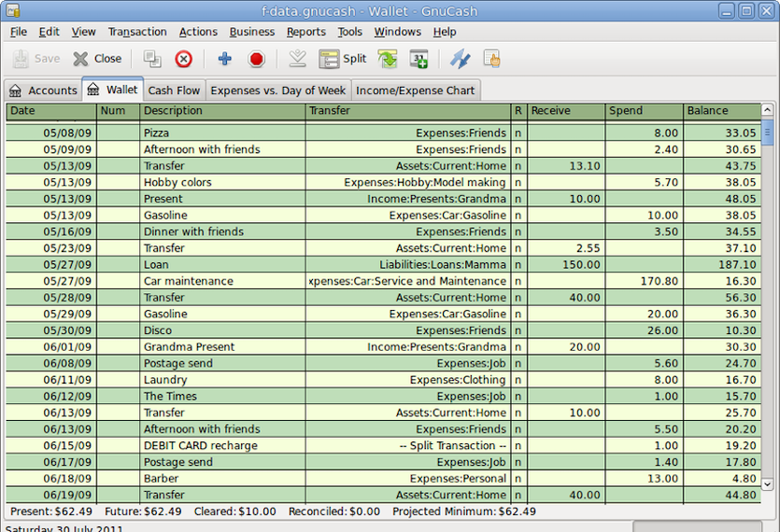Image resolution: width=780 pixels, height=532 pixels.
Task: Click the Schedule transaction calendar icon
Action: pyautogui.click(x=418, y=59)
